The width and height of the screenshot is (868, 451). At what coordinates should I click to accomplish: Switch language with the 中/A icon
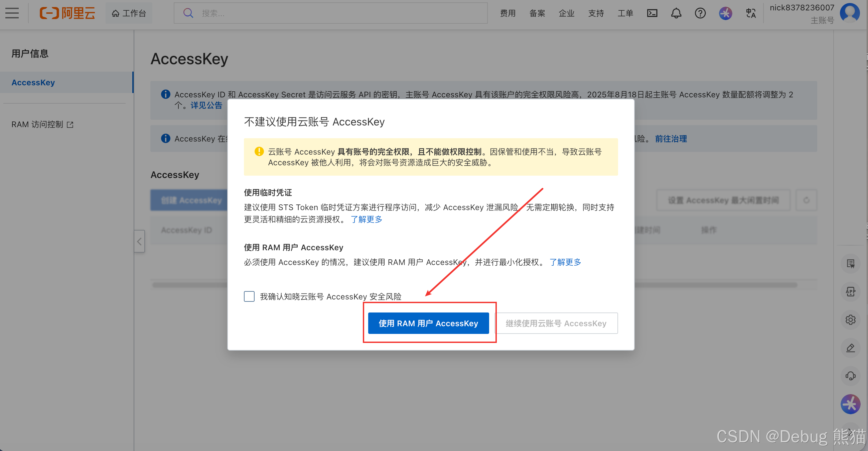coord(751,13)
